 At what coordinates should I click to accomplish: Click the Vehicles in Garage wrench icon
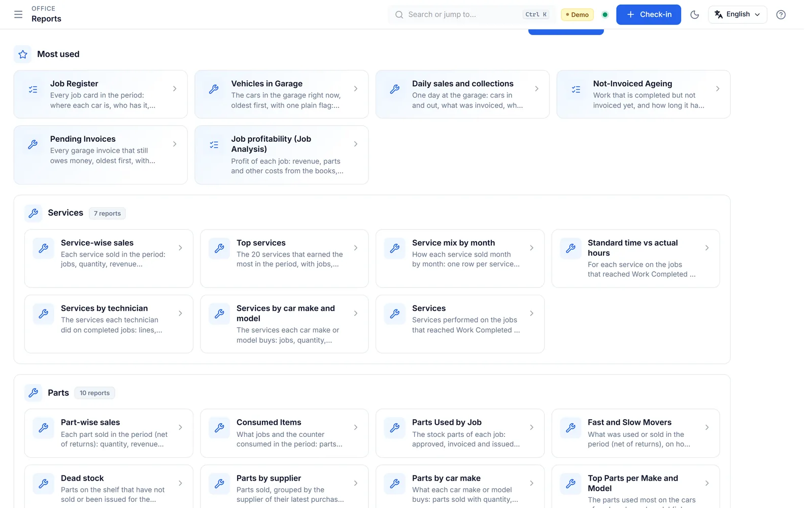(x=214, y=89)
